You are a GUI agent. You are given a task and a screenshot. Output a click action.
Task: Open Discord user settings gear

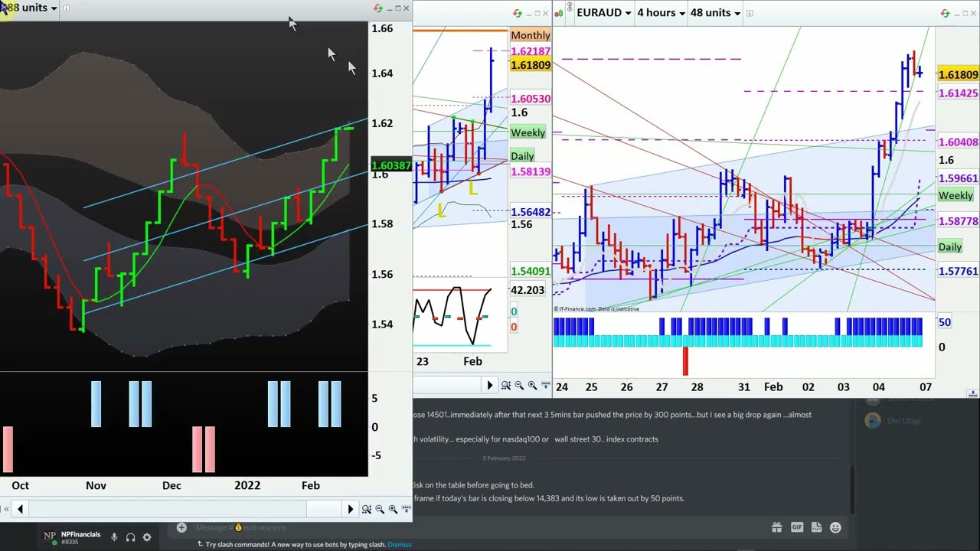click(147, 537)
